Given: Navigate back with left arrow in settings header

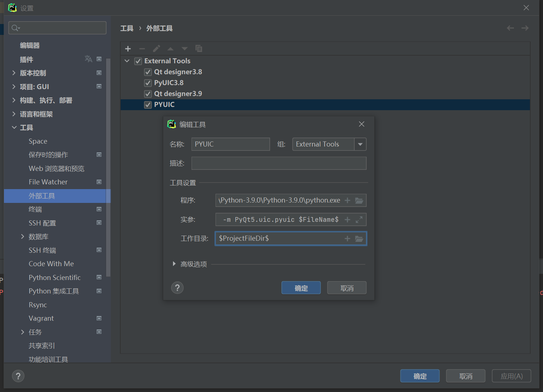Looking at the screenshot, I should click(x=510, y=28).
